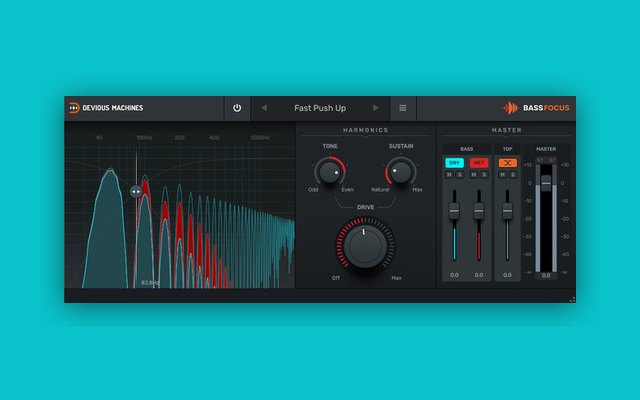This screenshot has width=640, height=400.
Task: Click the large Drive knob
Action: [x=365, y=246]
